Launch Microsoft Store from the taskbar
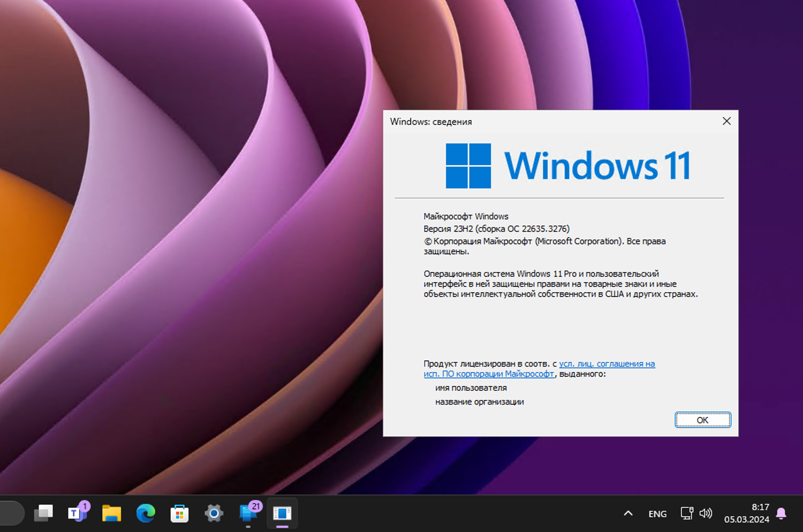 [x=179, y=513]
